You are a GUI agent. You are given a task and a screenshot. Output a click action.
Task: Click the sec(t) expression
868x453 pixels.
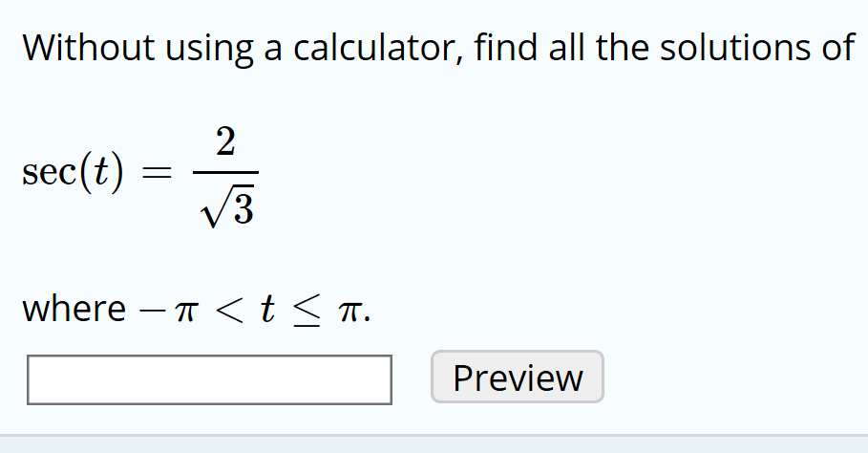pos(73,173)
